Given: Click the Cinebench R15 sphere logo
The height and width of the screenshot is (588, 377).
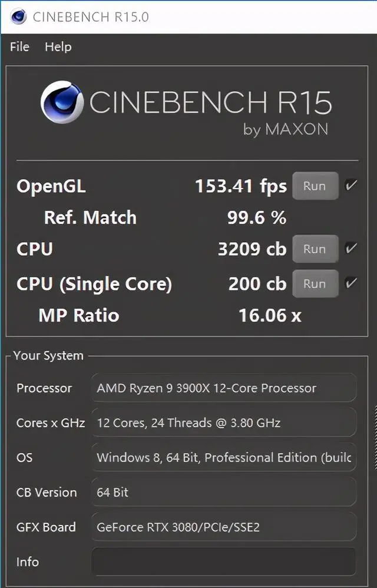Looking at the screenshot, I should 62,102.
